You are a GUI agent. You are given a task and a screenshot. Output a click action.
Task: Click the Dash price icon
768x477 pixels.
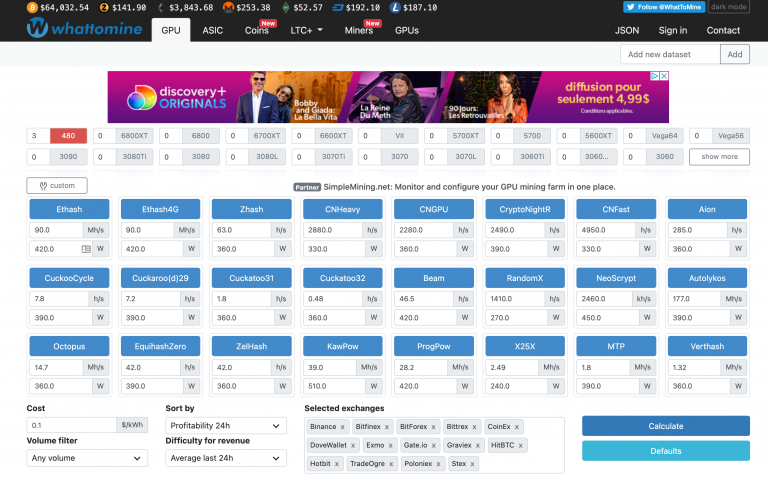click(338, 7)
